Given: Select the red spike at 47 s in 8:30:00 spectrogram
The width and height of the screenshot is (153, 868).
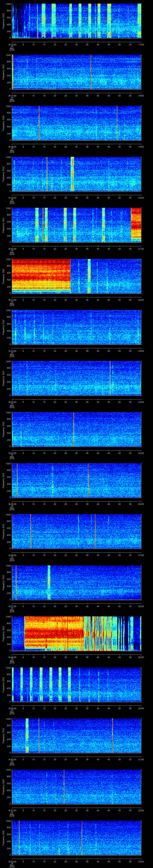Looking at the screenshot, I should click(112, 736).
